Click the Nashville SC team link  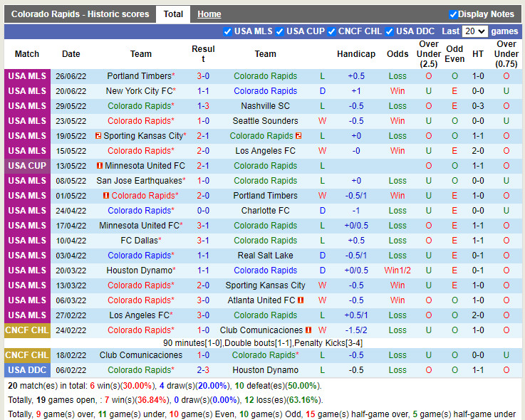coord(265,106)
